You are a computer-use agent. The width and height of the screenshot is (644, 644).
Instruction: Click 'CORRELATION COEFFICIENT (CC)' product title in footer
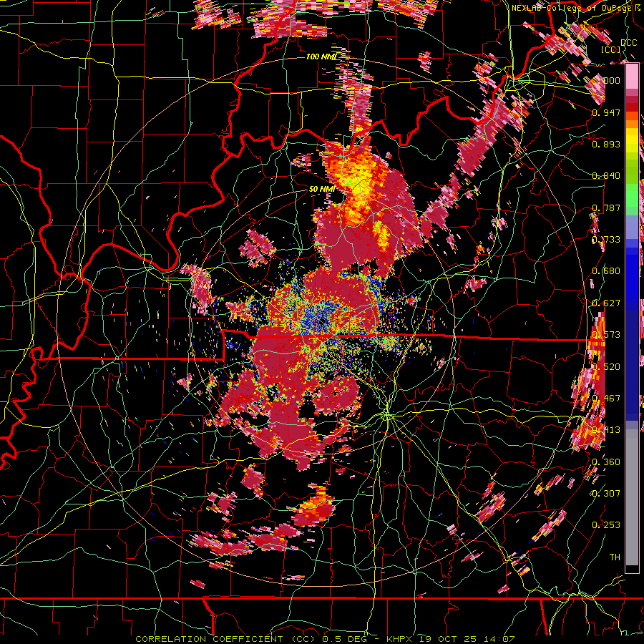225,639
